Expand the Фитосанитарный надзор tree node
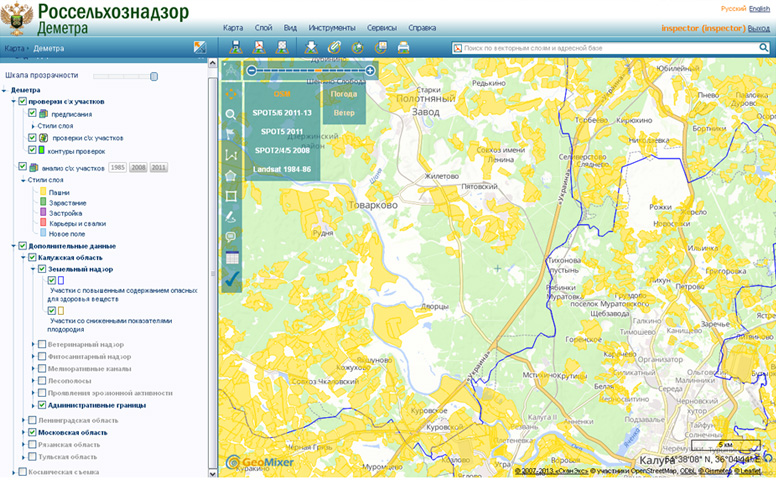This screenshot has width=776, height=480. pos(33,356)
